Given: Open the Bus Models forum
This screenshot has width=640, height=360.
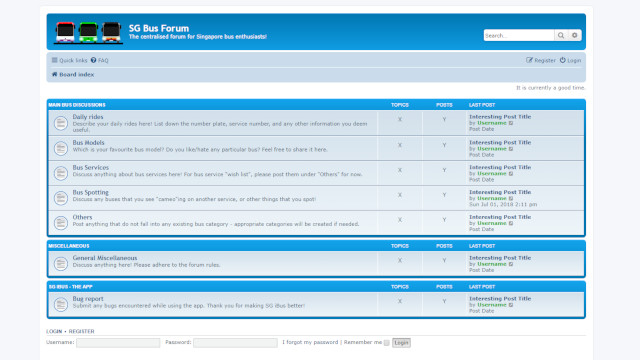Looking at the screenshot, I should pos(89,142).
